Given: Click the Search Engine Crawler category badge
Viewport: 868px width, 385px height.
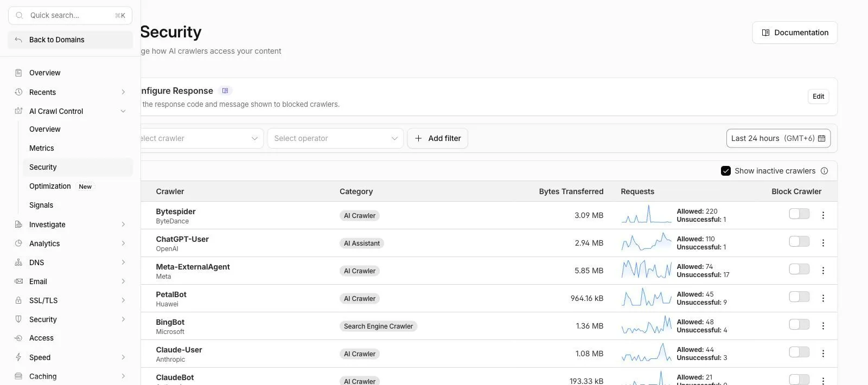Looking at the screenshot, I should (378, 326).
